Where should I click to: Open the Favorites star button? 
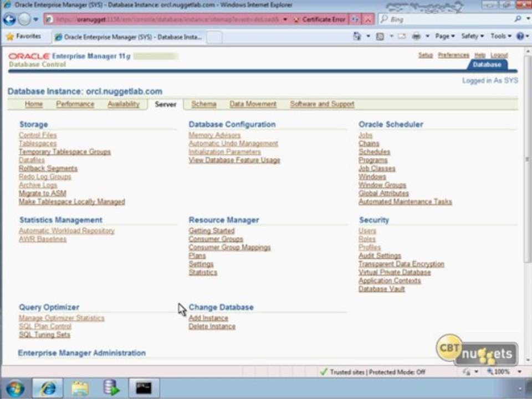pos(24,37)
